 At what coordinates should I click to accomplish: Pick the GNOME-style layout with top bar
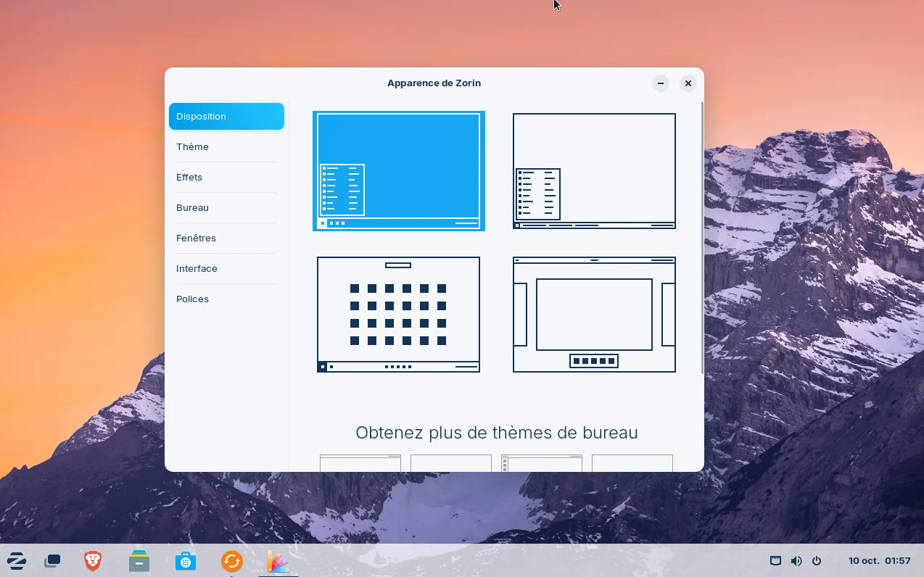594,315
